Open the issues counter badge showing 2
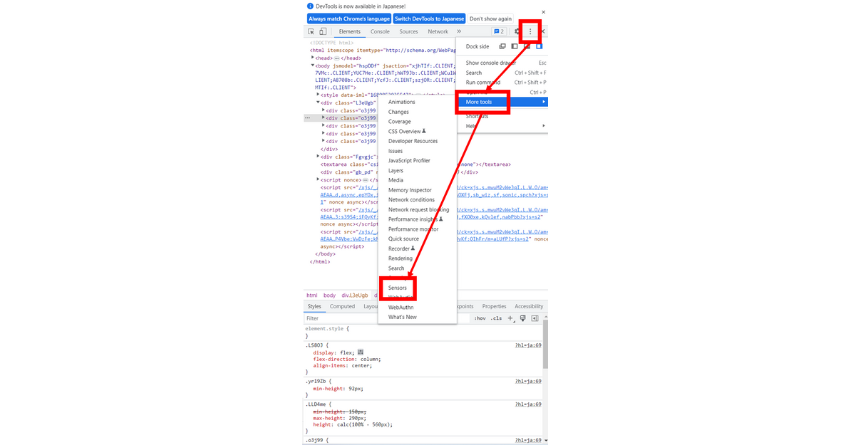This screenshot has width=850, height=445. [x=499, y=31]
